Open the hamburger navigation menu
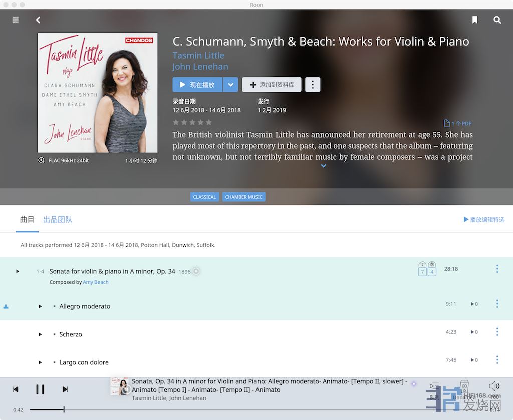The height and width of the screenshot is (420, 513). click(16, 20)
